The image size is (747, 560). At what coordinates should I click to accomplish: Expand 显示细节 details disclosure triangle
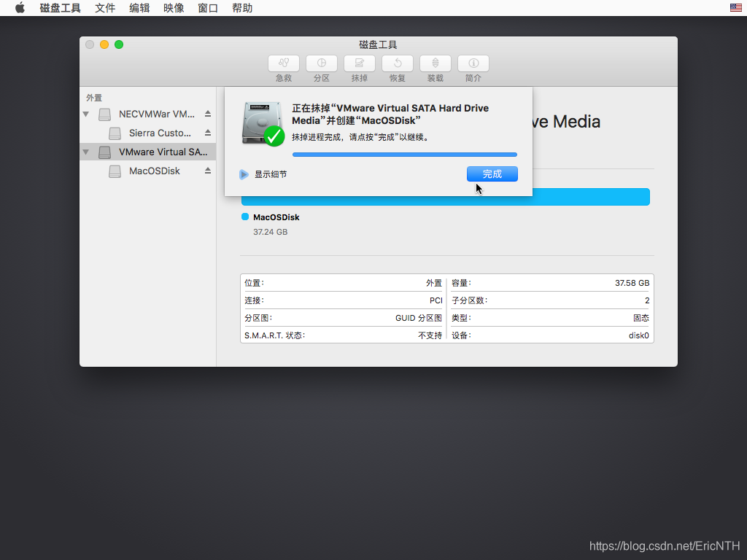click(244, 174)
